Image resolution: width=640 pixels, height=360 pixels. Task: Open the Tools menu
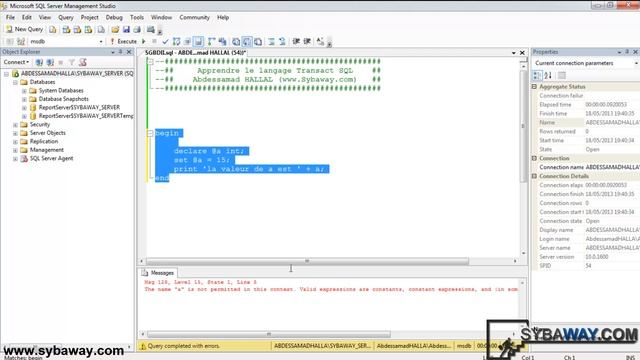click(x=137, y=18)
